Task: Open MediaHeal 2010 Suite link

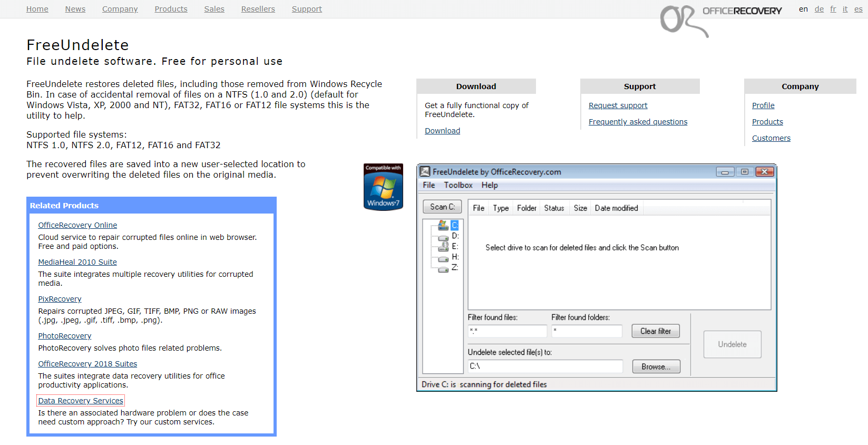Action: [x=77, y=262]
